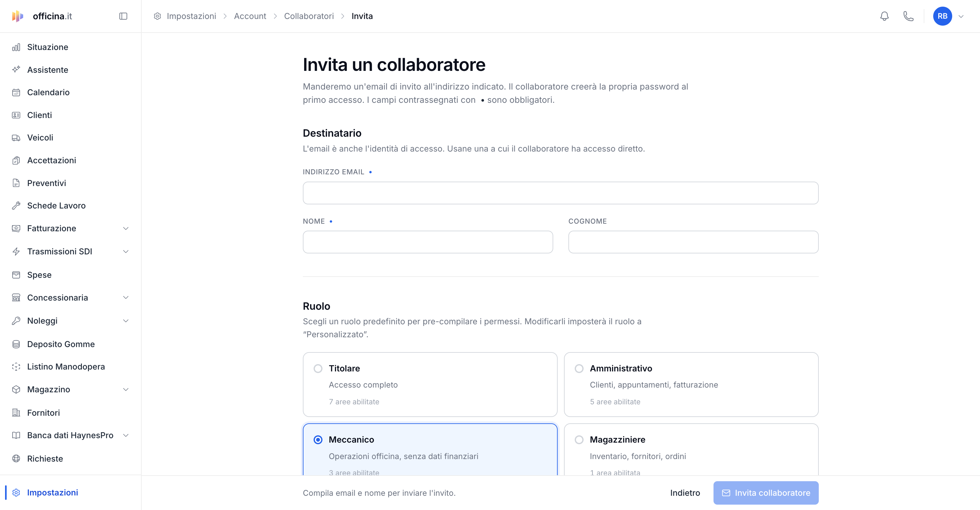The height and width of the screenshot is (510, 980).
Task: Click the Clienti contact card icon
Action: coord(16,115)
